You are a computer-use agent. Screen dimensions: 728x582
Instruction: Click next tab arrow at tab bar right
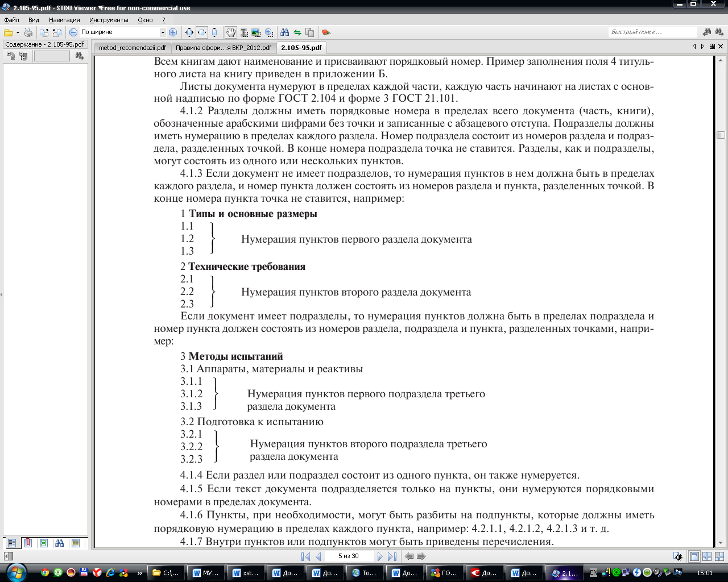(x=702, y=47)
